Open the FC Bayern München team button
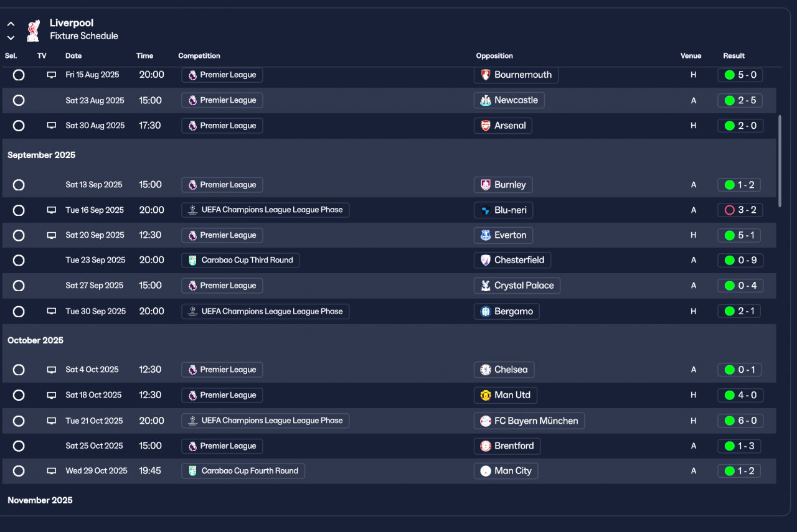The width and height of the screenshot is (797, 532). click(529, 421)
